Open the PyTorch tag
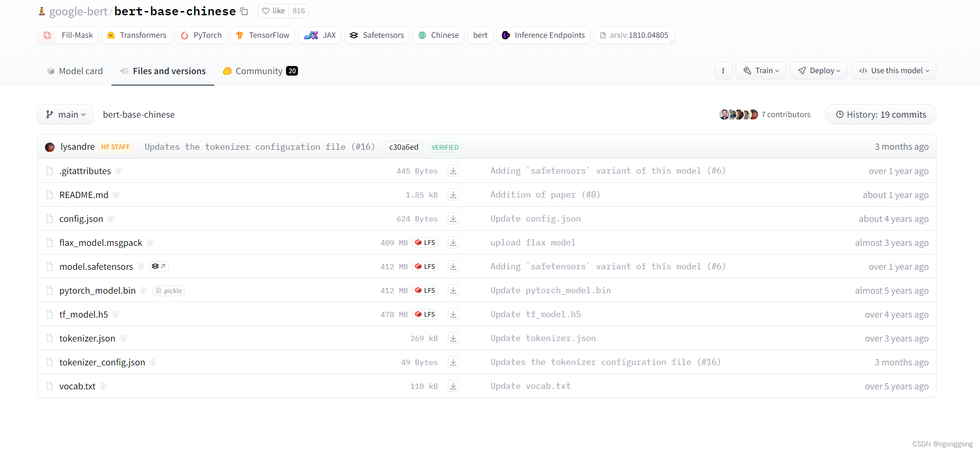Viewport: 980px width, 452px height. click(x=201, y=35)
